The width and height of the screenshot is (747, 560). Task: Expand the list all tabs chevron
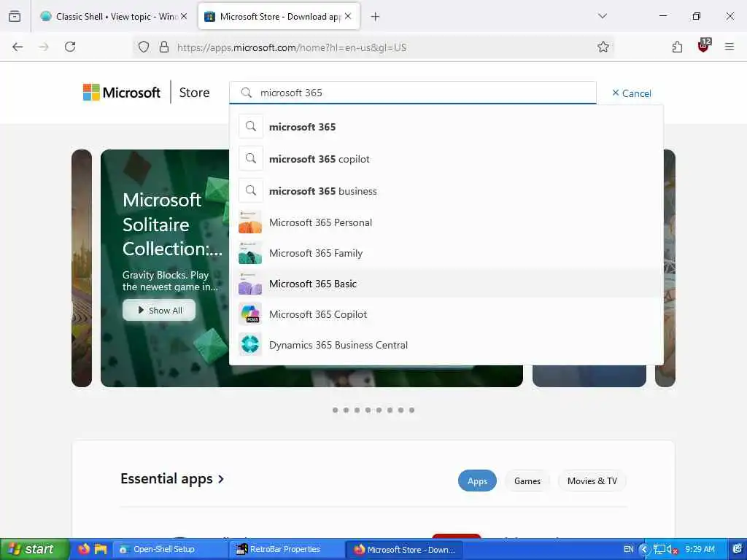[x=603, y=16]
